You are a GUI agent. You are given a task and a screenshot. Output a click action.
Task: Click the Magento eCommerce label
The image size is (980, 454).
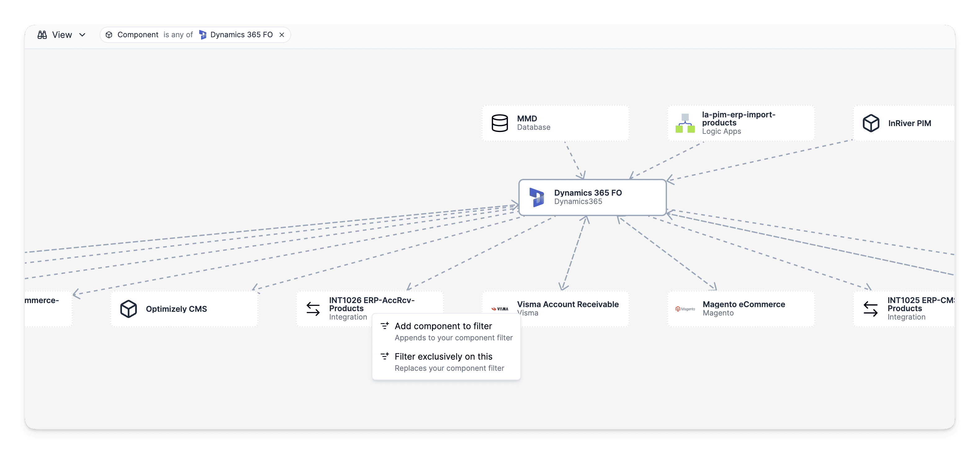[744, 304]
